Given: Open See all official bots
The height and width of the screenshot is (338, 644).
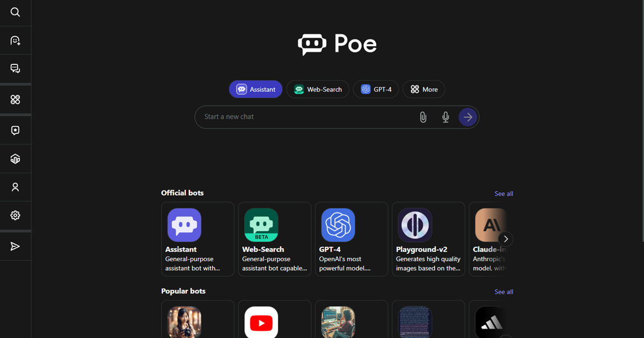Looking at the screenshot, I should point(503,193).
